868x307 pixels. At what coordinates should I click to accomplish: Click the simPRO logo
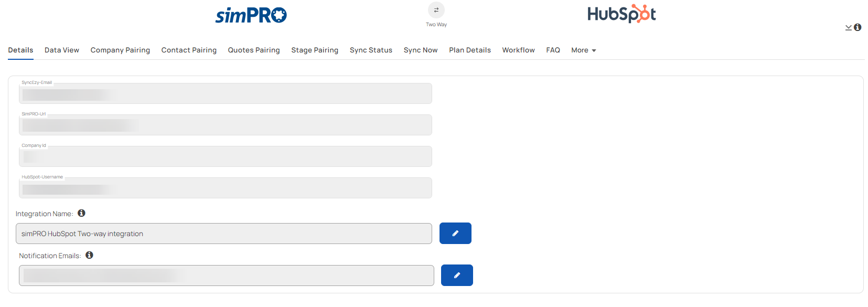pyautogui.click(x=251, y=15)
